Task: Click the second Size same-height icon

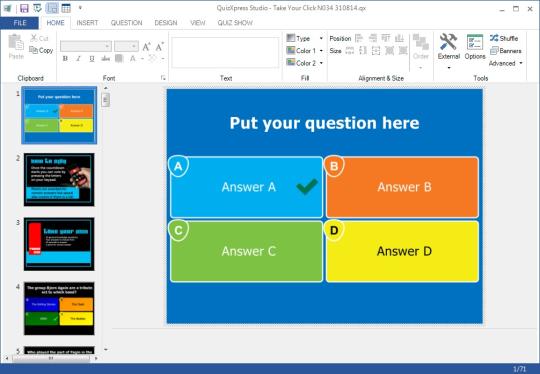Action: tap(363, 51)
